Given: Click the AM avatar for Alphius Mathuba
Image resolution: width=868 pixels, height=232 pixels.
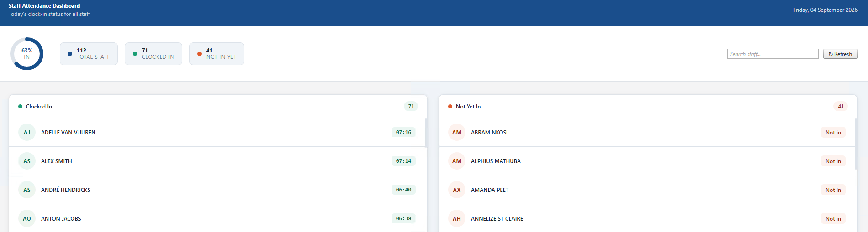Looking at the screenshot, I should click(457, 161).
